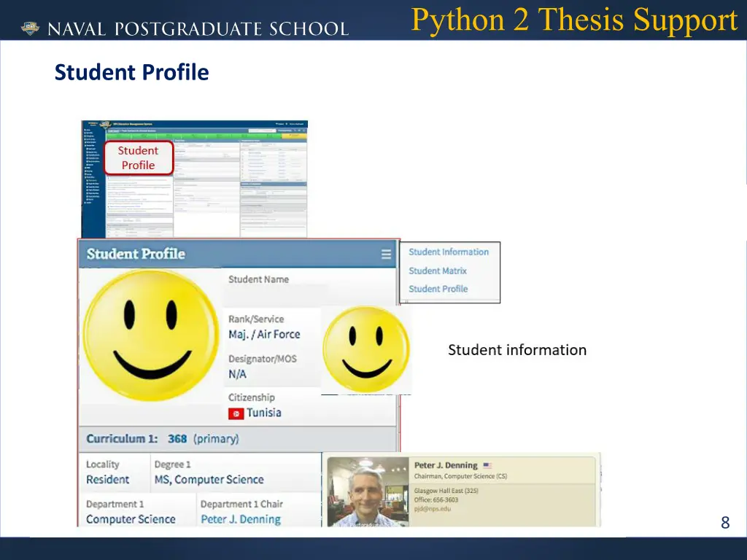Click the small dashboard screenshot thumbnail
The width and height of the screenshot is (747, 560).
[x=194, y=179]
